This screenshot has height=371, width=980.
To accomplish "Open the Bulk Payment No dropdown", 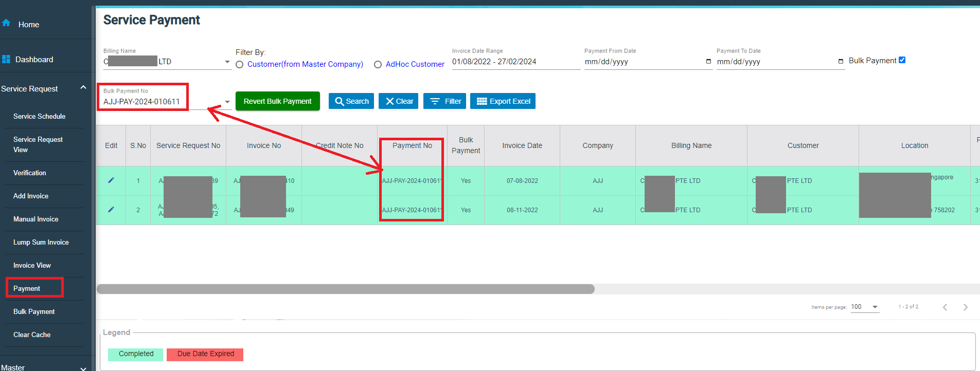I will pyautogui.click(x=227, y=102).
